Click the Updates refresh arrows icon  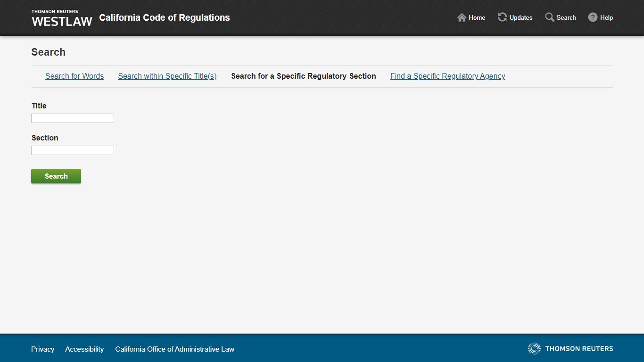pos(502,17)
